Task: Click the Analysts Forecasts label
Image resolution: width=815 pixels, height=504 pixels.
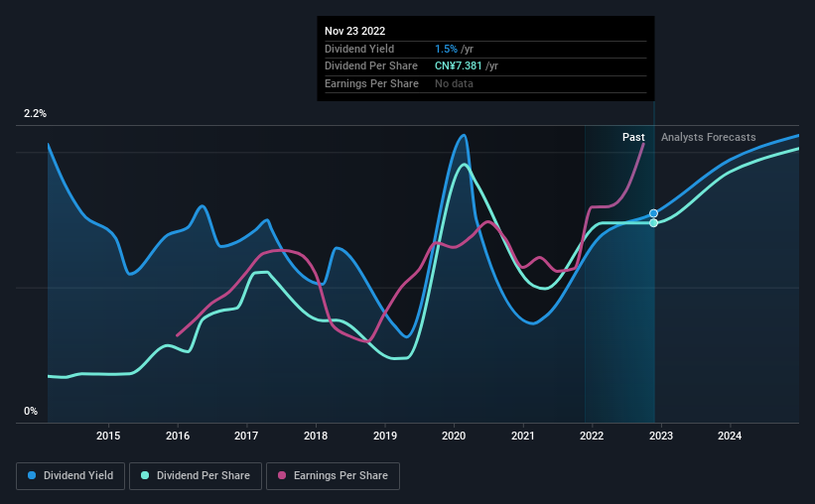Action: pos(709,137)
